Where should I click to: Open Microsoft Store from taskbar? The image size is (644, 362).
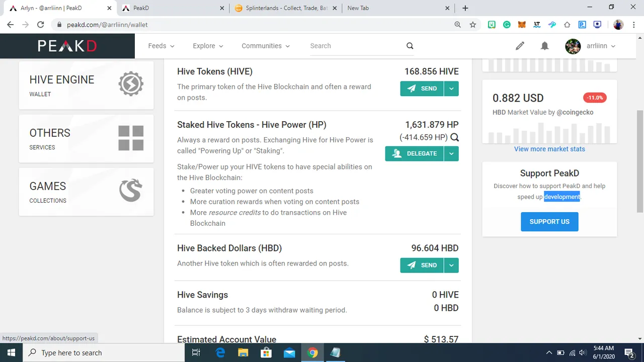coord(266,352)
